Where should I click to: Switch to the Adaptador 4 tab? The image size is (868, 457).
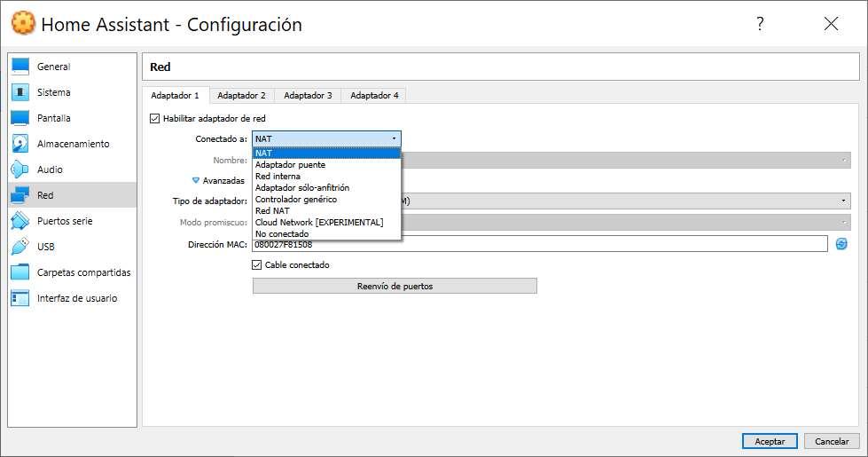[x=374, y=95]
